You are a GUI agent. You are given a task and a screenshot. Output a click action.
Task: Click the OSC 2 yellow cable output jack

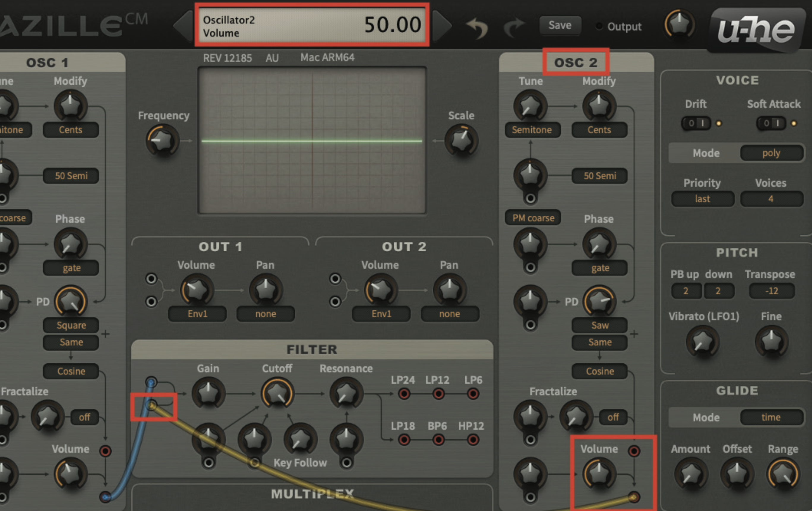(634, 497)
